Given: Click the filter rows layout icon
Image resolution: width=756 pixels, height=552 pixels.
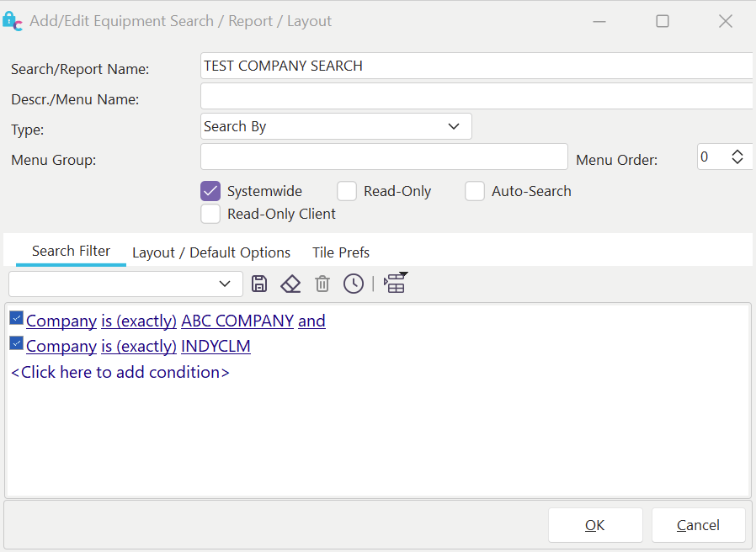Looking at the screenshot, I should 395,283.
